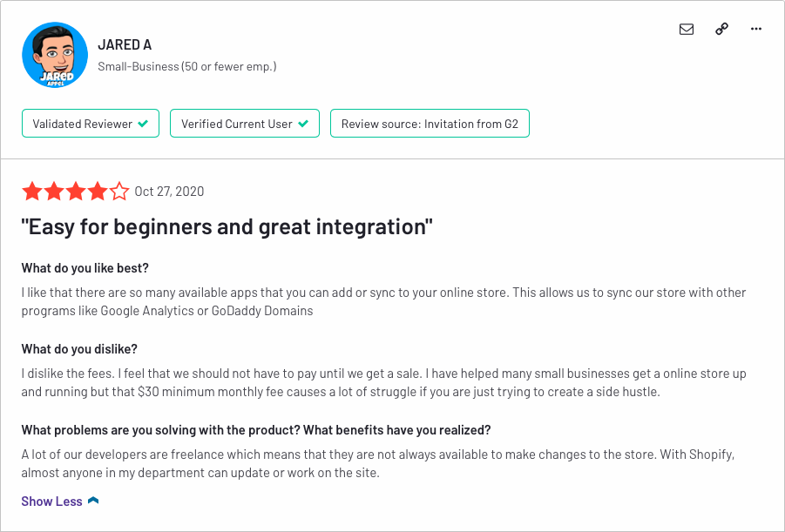Click the Validated Reviewer badge
The height and width of the screenshot is (532, 785).
[x=91, y=123]
